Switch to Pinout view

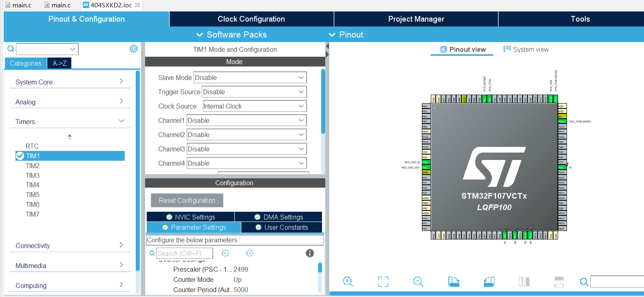(x=462, y=49)
